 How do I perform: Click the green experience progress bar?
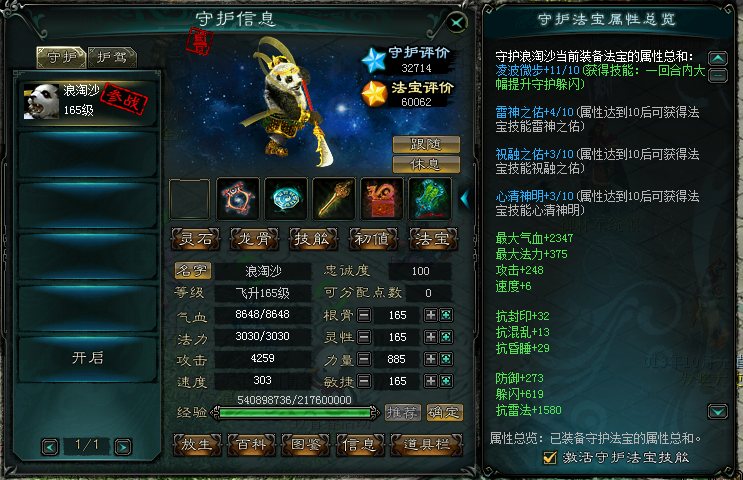tap(295, 413)
